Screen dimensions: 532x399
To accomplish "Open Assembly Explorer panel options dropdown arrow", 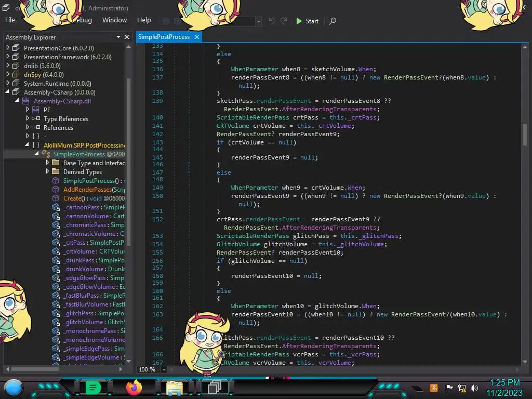I will tap(118, 37).
